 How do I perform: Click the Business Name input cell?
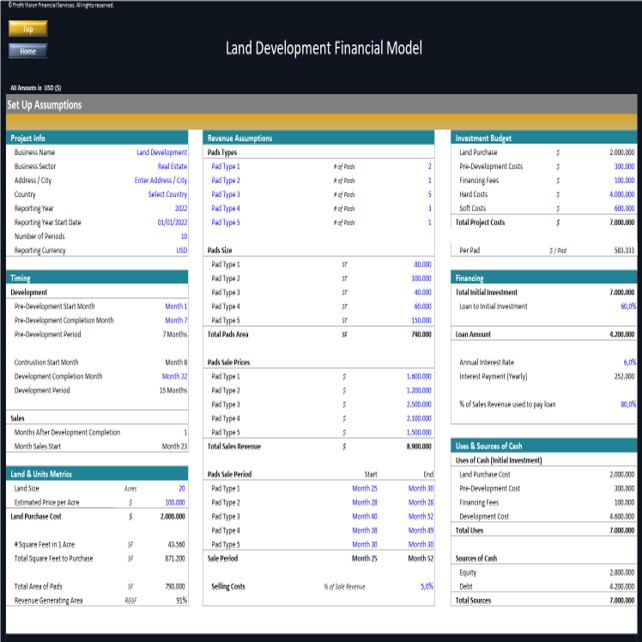point(161,152)
